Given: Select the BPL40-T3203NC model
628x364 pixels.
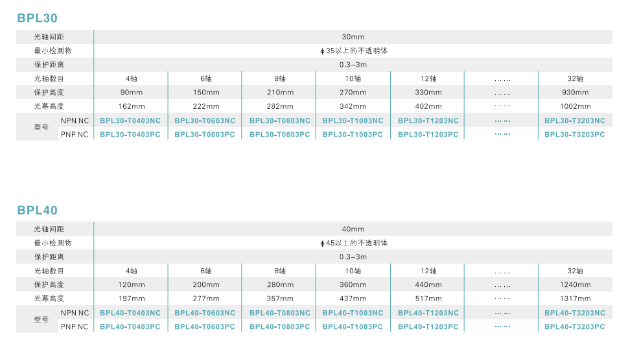Looking at the screenshot, I should click(575, 313).
